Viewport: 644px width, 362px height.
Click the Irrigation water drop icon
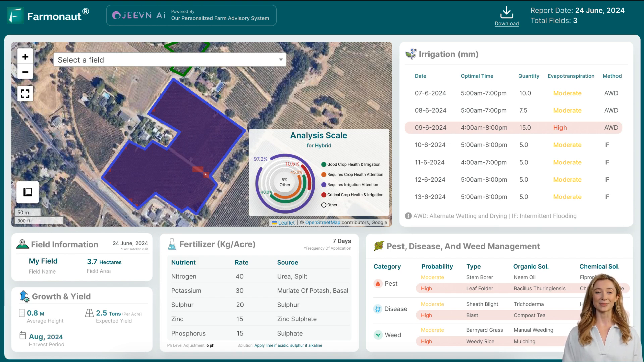tap(410, 54)
